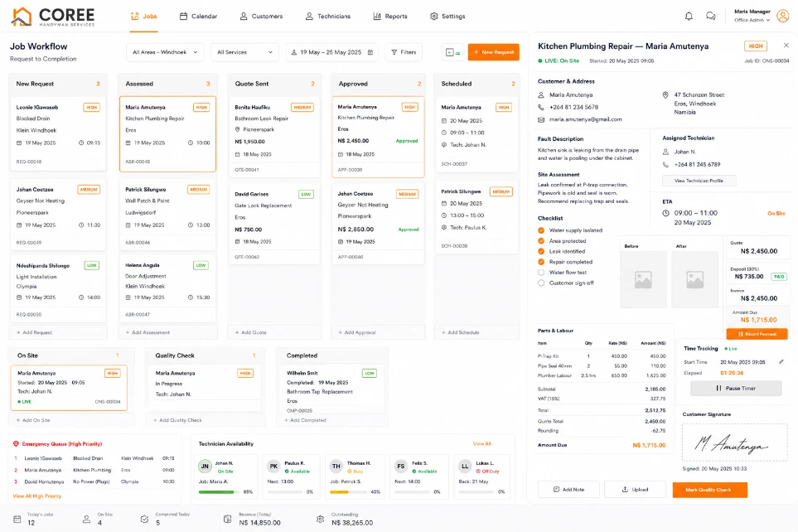Viewport: 798px width, 532px height.
Task: Click the user avatar icon
Action: tap(783, 16)
